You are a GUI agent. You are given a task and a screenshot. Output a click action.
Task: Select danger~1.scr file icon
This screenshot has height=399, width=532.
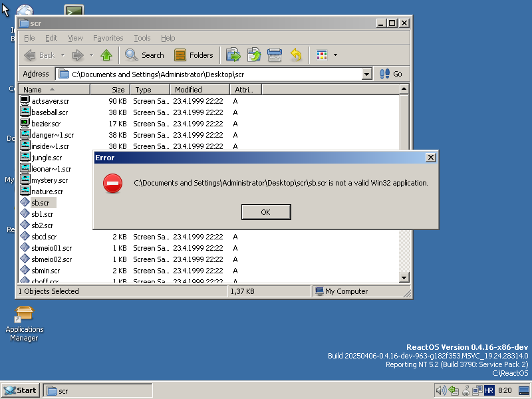pos(25,135)
